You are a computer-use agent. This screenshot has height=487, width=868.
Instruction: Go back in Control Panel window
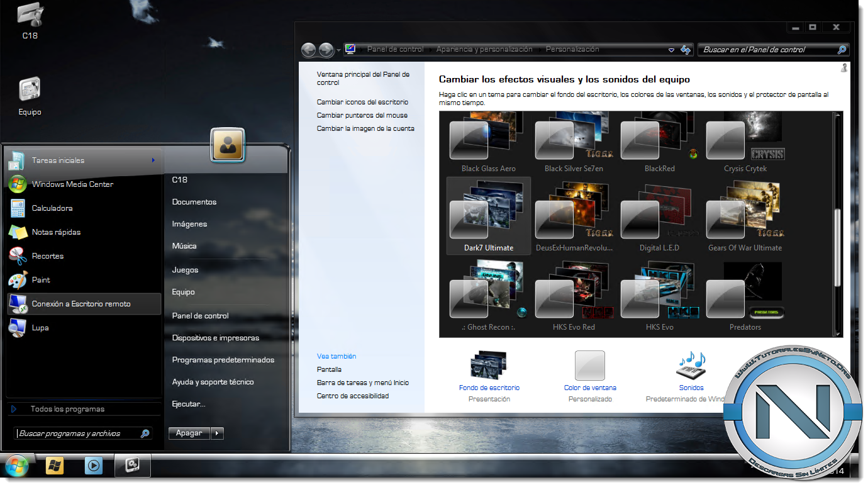308,50
